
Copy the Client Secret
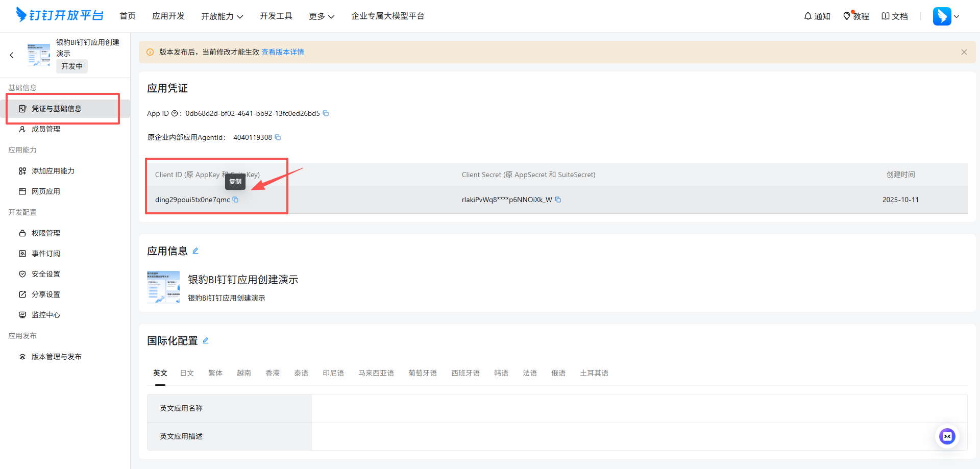click(x=558, y=200)
